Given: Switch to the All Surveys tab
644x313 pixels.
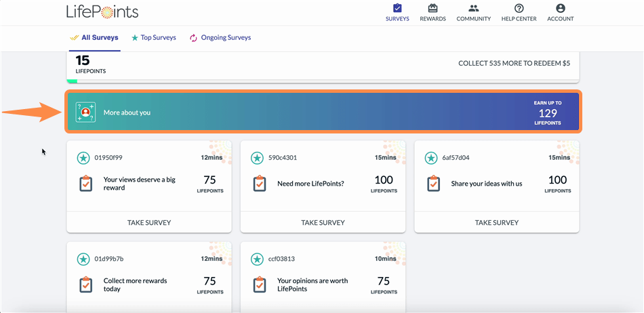Looking at the screenshot, I should (94, 38).
